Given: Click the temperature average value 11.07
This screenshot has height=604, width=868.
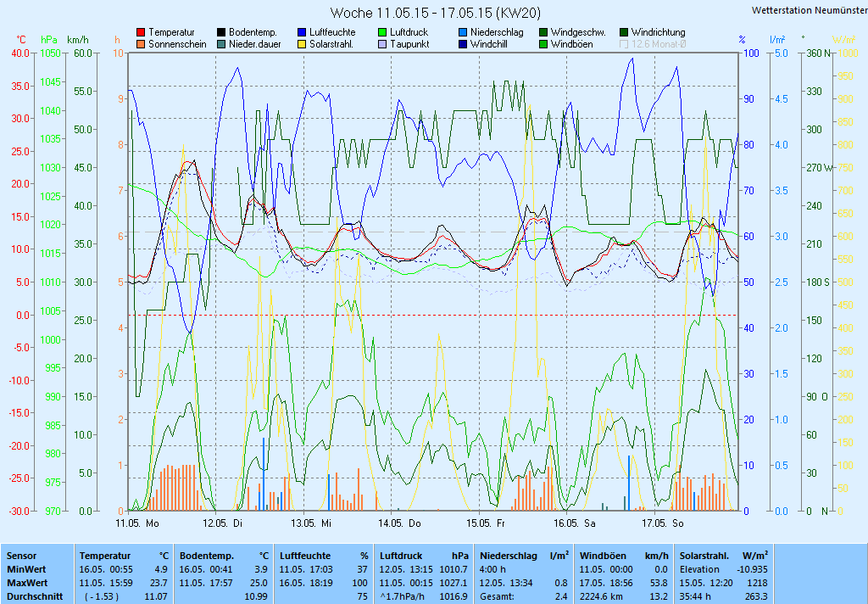Looking at the screenshot, I should pyautogui.click(x=156, y=597).
